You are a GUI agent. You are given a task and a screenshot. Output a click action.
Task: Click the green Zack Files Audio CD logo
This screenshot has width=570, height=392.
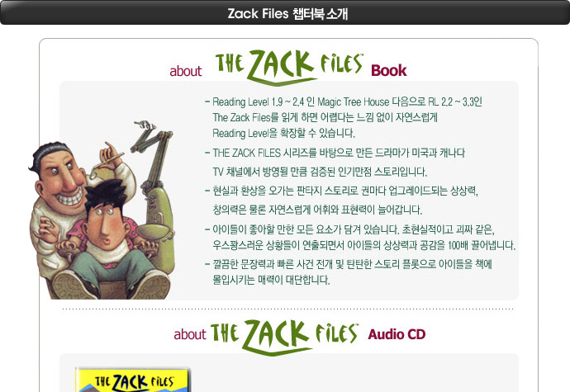tap(285, 338)
